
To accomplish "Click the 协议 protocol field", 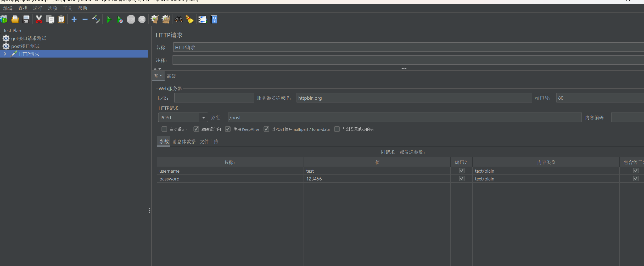I will (214, 98).
